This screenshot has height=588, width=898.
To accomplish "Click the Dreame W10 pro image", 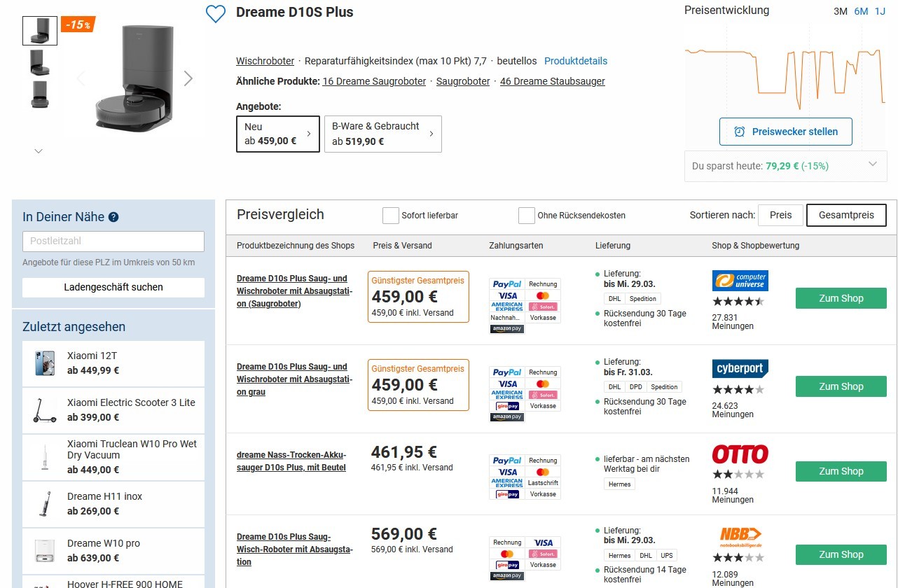I will click(x=45, y=551).
